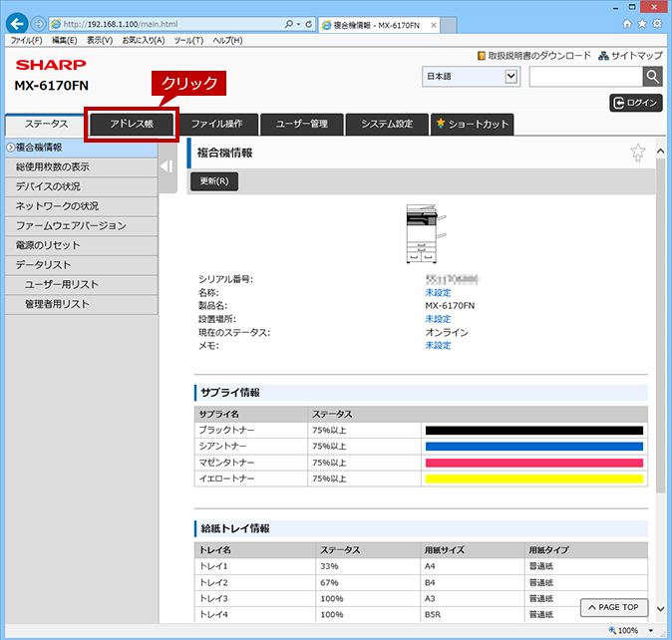Click 未設定 link next to 設置場所
This screenshot has width=672, height=640.
438,319
